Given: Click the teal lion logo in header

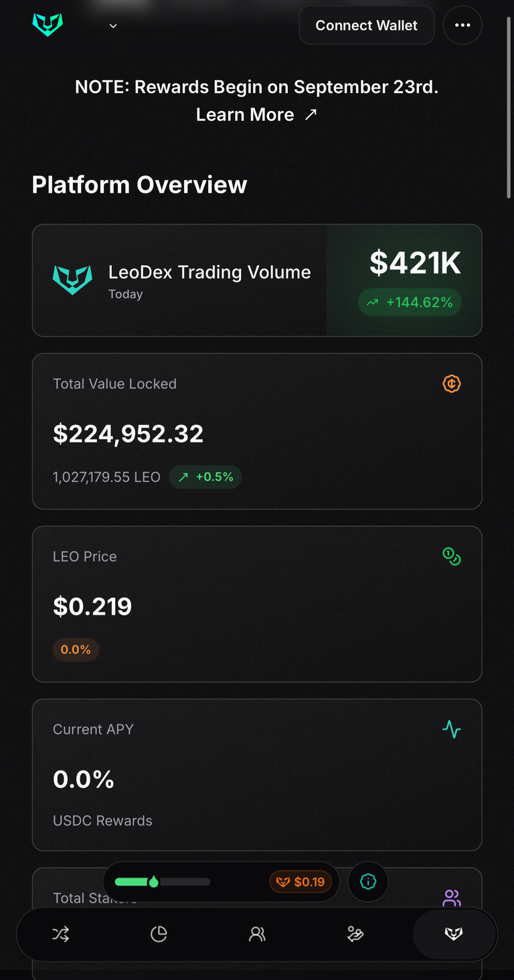Looking at the screenshot, I should pyautogui.click(x=48, y=25).
